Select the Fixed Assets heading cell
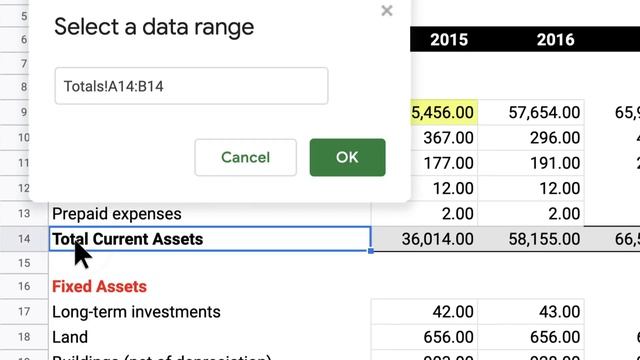Viewport: 640px width, 360px height. tap(210, 287)
